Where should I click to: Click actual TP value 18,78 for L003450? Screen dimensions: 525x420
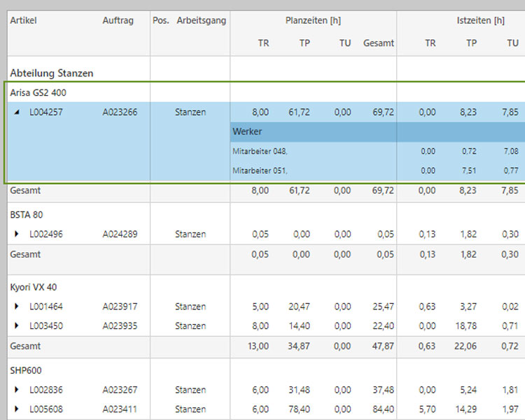465,326
